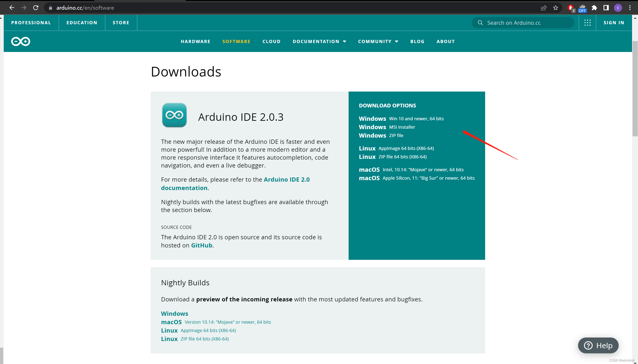
Task: Expand the Community dropdown menu
Action: tap(378, 42)
